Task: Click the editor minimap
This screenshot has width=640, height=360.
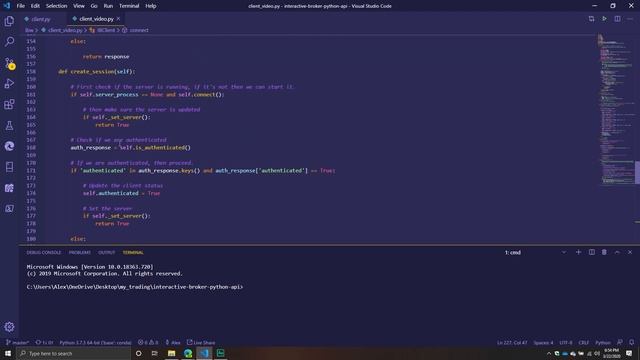Action: tap(616, 109)
